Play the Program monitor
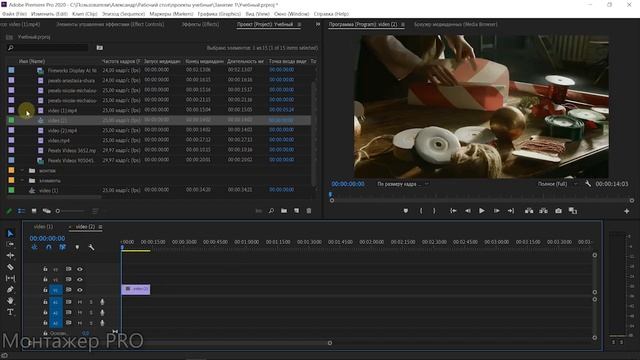Screen dimensions: 640x360 482,211
